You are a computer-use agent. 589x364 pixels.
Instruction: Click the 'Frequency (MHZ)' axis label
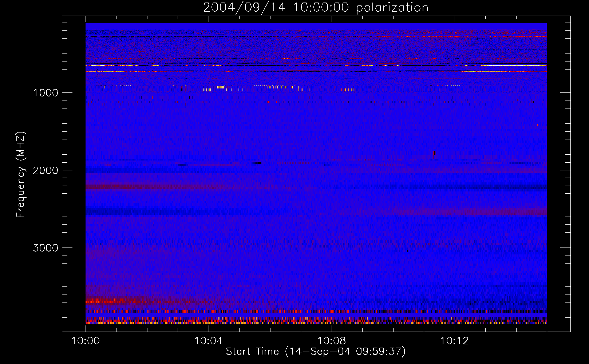(x=21, y=175)
